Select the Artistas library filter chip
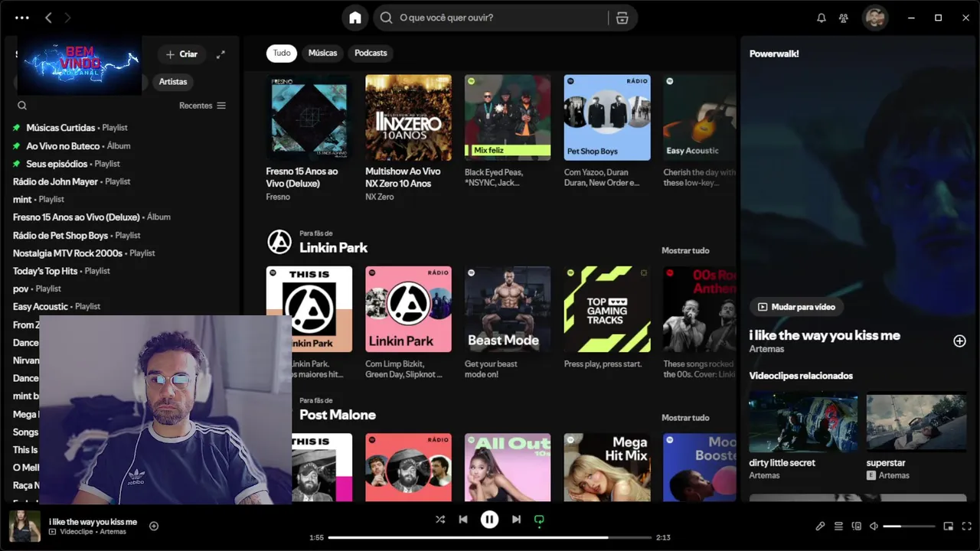 [x=173, y=82]
